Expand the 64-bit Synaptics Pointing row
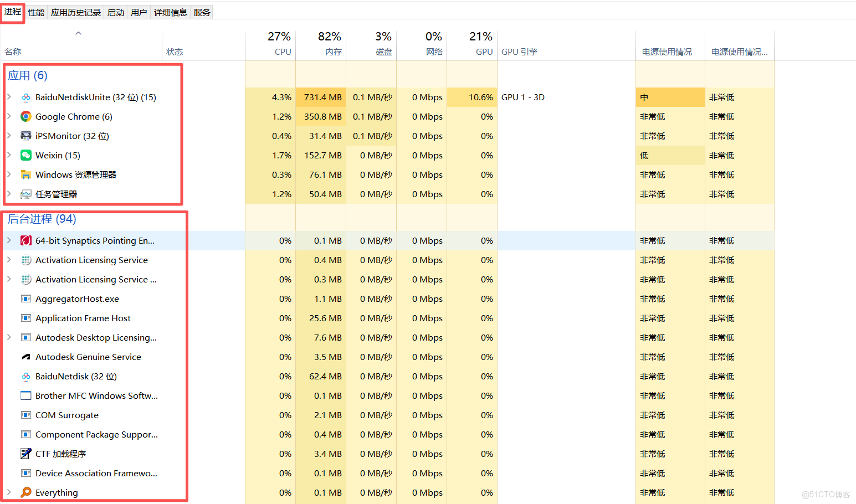Image resolution: width=856 pixels, height=504 pixels. coord(9,240)
